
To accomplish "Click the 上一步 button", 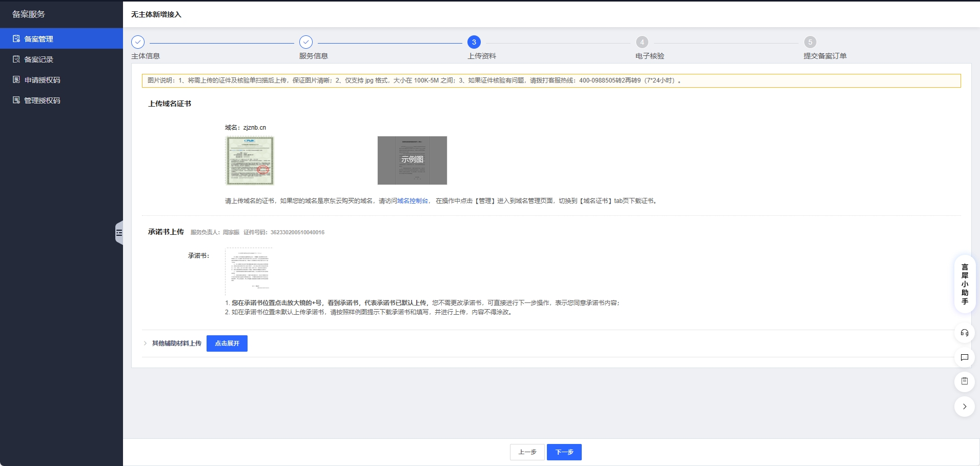I will tap(527, 452).
